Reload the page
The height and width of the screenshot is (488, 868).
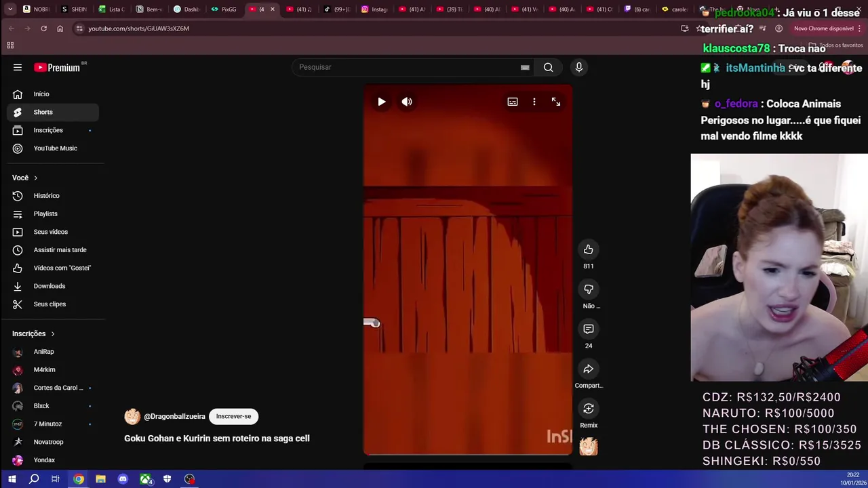[x=43, y=28]
